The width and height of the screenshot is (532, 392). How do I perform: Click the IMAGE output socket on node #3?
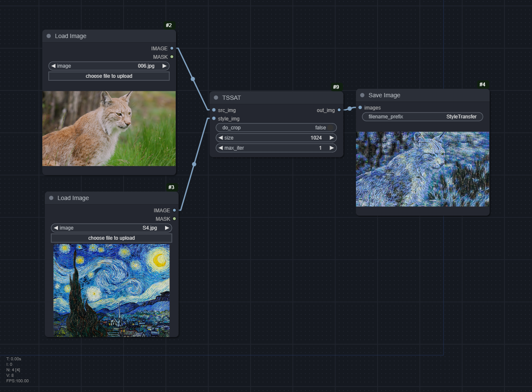tap(174, 210)
